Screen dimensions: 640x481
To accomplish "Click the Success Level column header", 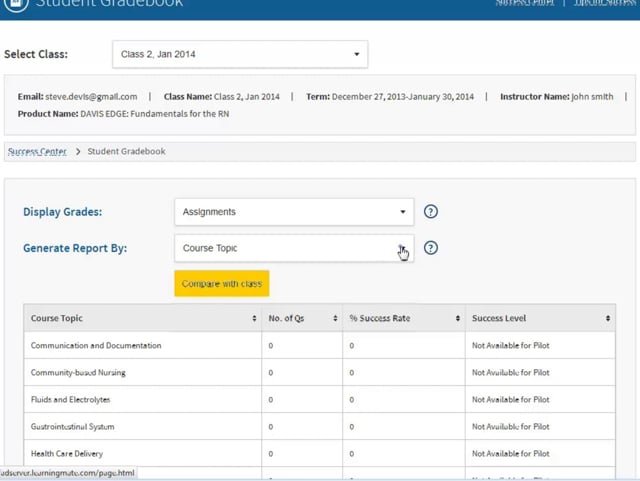I will (x=540, y=318).
